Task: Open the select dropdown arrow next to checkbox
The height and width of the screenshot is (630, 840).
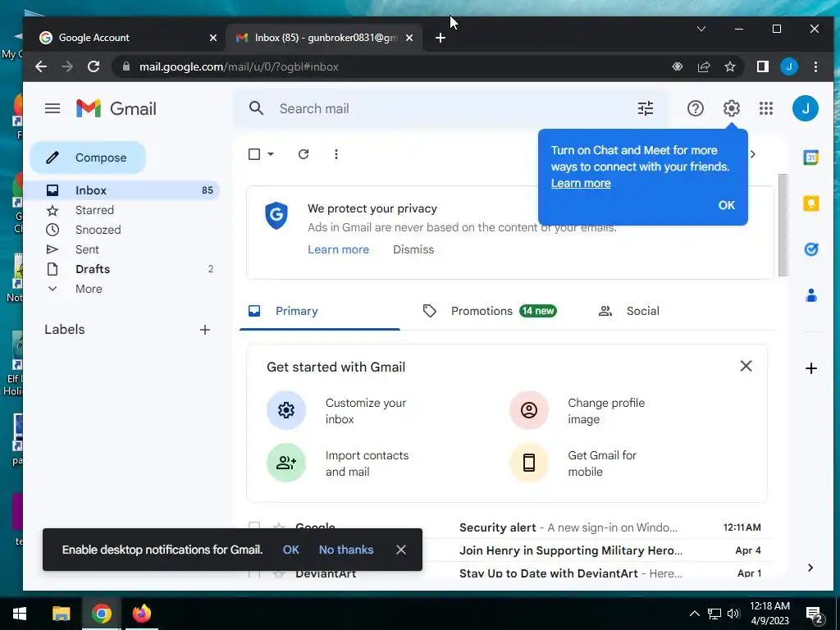Action: pos(271,154)
